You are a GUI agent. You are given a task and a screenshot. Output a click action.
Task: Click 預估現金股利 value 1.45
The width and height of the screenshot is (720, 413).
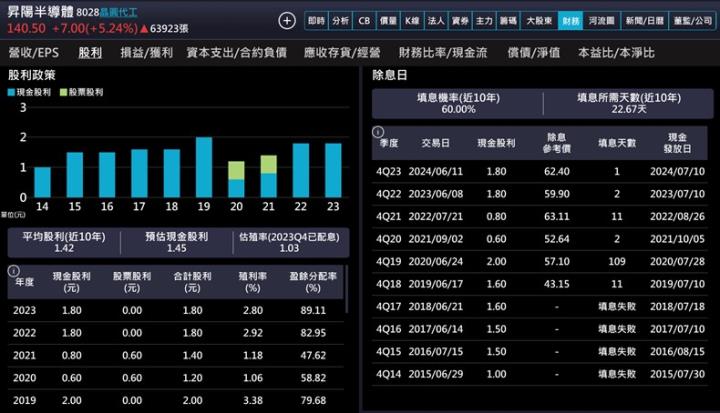click(x=177, y=249)
